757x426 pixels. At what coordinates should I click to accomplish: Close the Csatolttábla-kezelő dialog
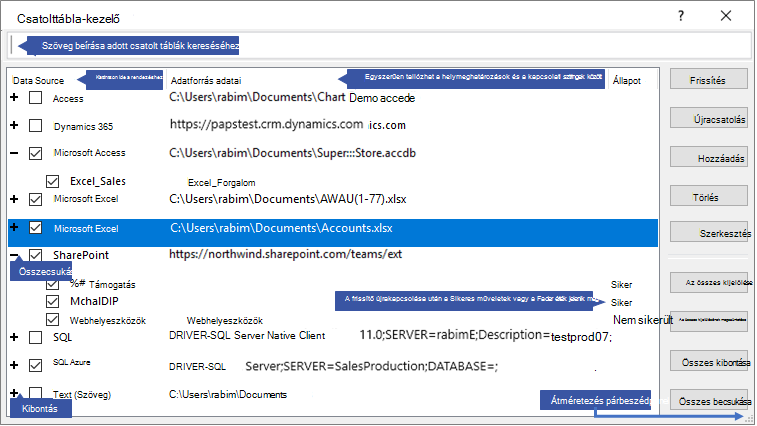click(x=726, y=16)
